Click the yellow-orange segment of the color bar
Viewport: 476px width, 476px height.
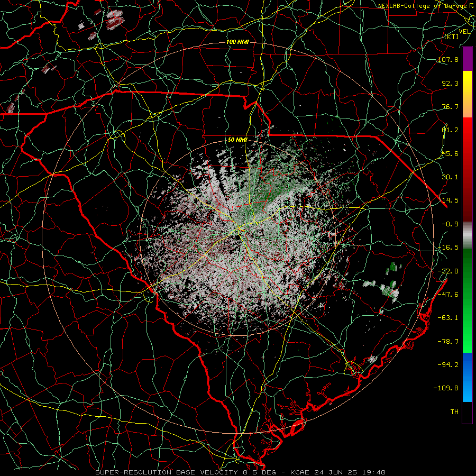point(467,94)
